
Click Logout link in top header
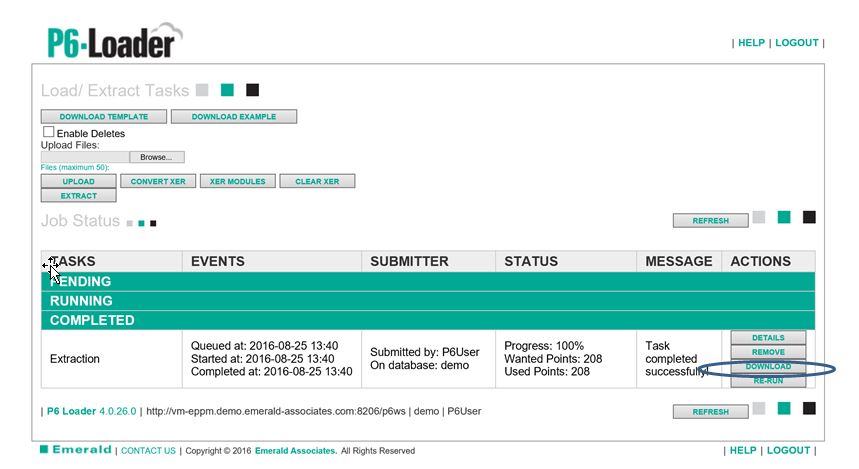796,43
